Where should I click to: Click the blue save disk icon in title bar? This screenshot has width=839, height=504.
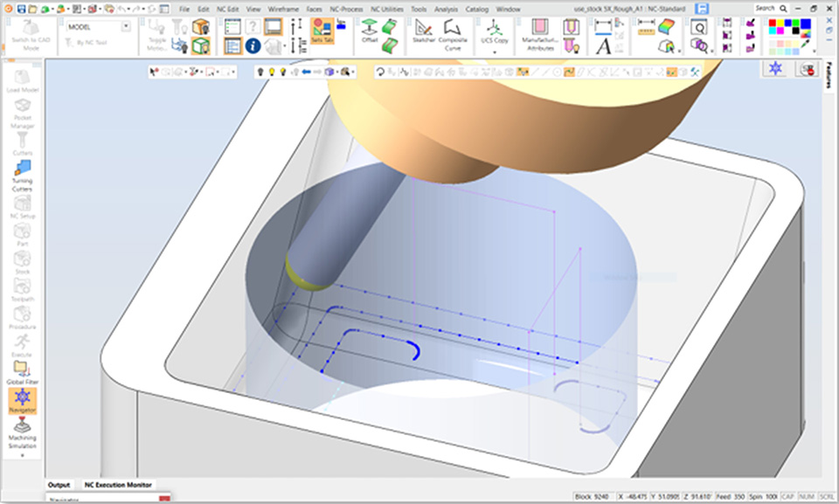pos(702,9)
